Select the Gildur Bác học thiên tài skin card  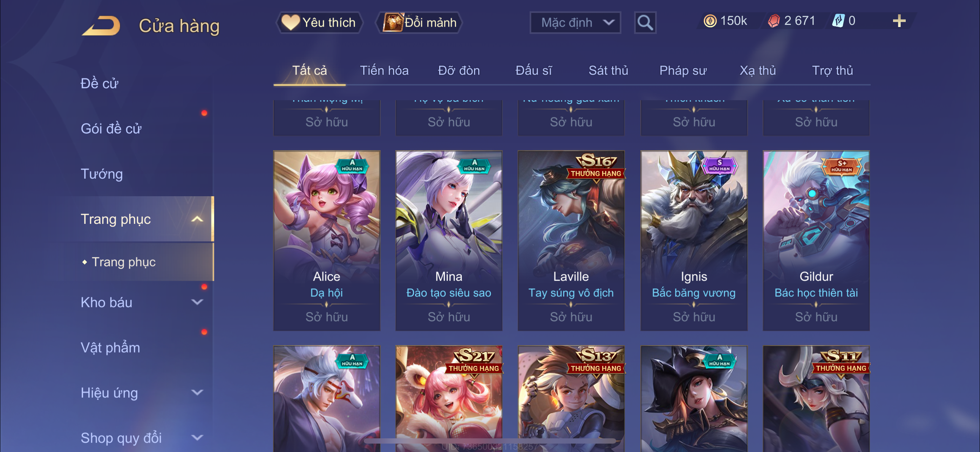[x=816, y=240]
